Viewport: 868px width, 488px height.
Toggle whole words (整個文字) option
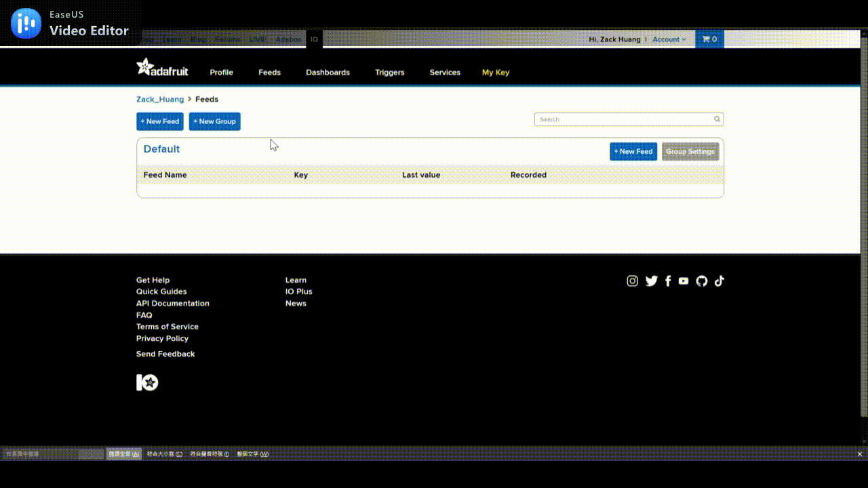(x=252, y=454)
